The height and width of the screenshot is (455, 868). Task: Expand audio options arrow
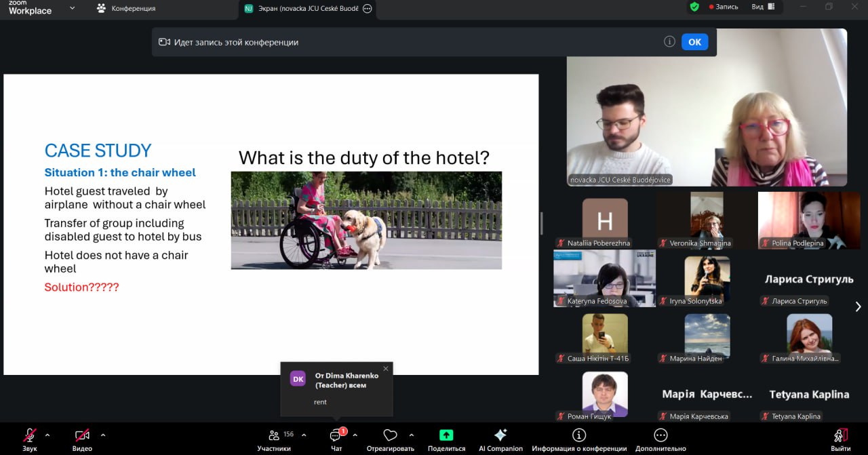point(47,435)
